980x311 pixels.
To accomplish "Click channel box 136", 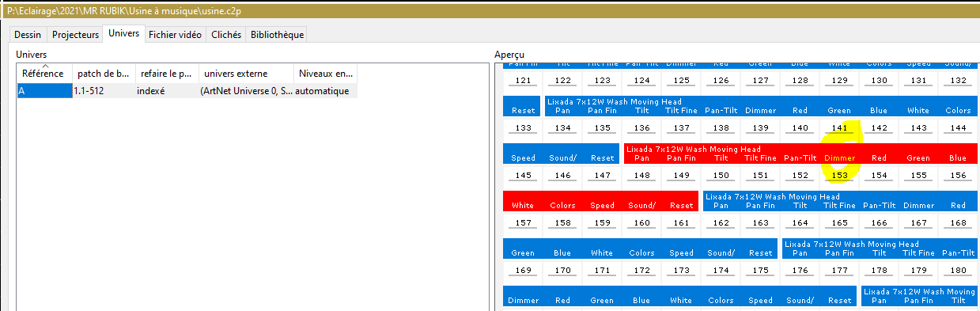I will pyautogui.click(x=641, y=127).
